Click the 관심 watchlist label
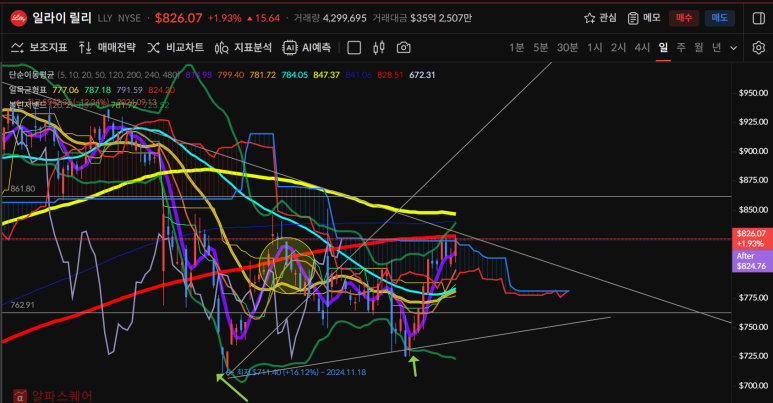 608,18
